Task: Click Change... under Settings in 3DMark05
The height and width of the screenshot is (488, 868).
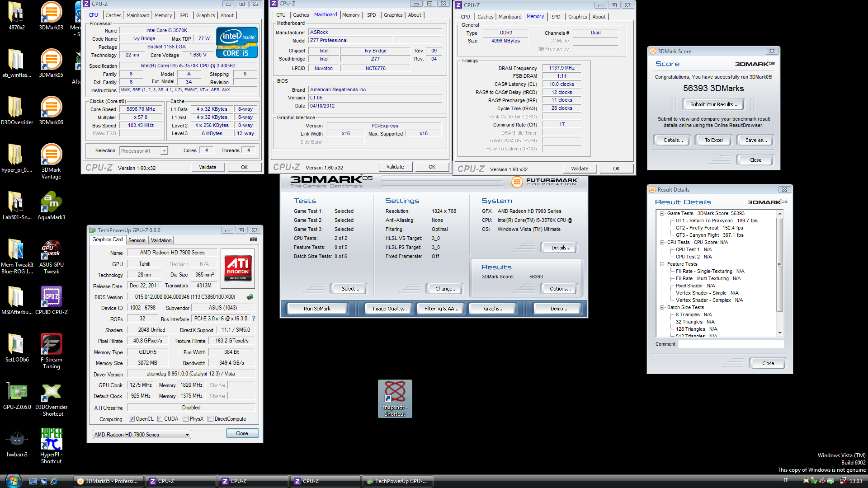Action: coord(446,289)
